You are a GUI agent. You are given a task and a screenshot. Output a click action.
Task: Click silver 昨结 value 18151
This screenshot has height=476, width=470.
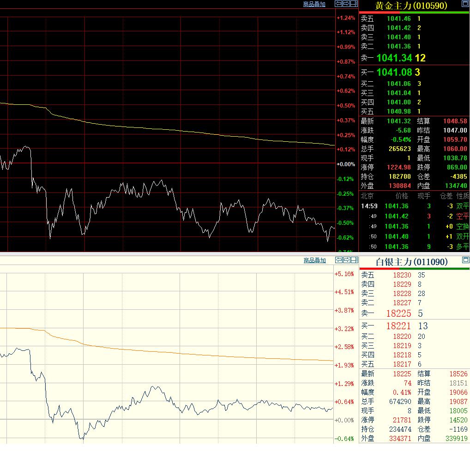click(458, 383)
